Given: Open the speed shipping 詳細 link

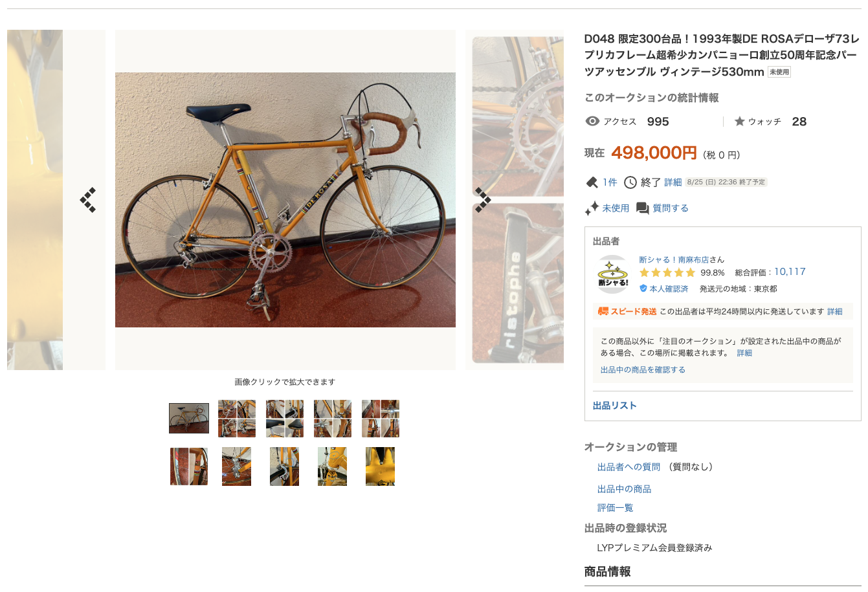Looking at the screenshot, I should click(835, 312).
